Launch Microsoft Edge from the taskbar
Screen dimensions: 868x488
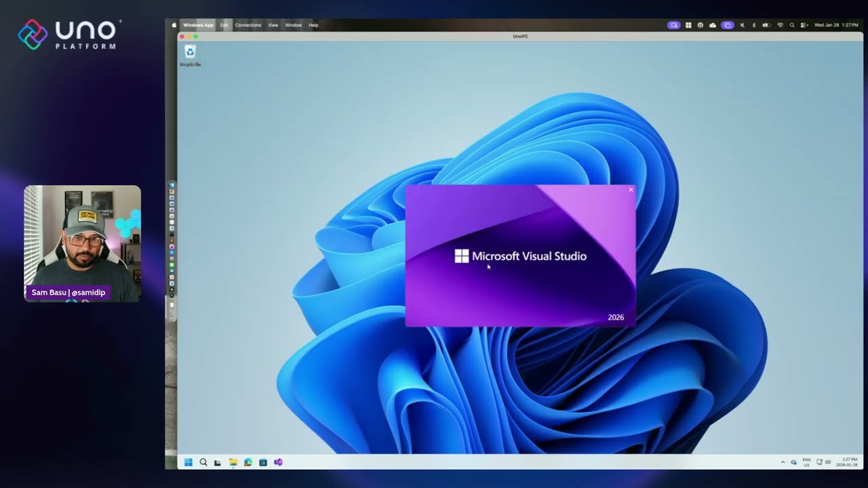pyautogui.click(x=248, y=462)
